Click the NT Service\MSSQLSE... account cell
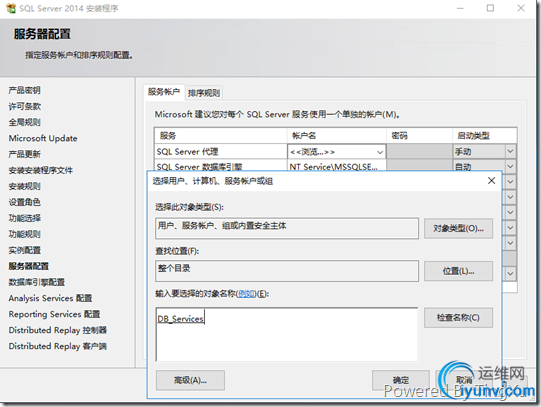541x407 pixels. [336, 166]
